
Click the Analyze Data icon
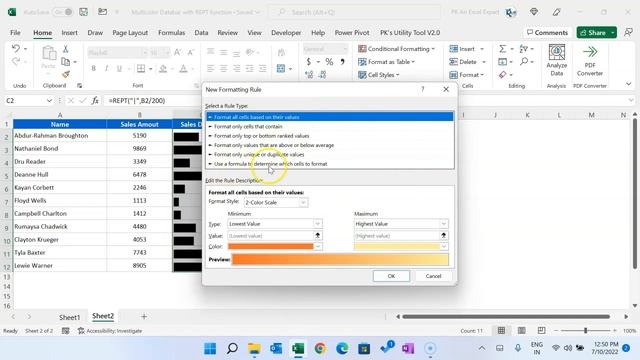[x=556, y=60]
